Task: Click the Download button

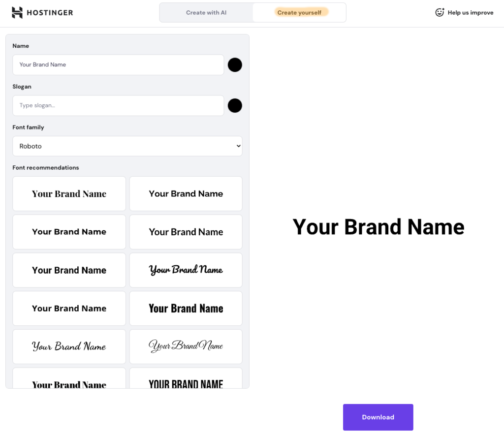Action: 378,417
